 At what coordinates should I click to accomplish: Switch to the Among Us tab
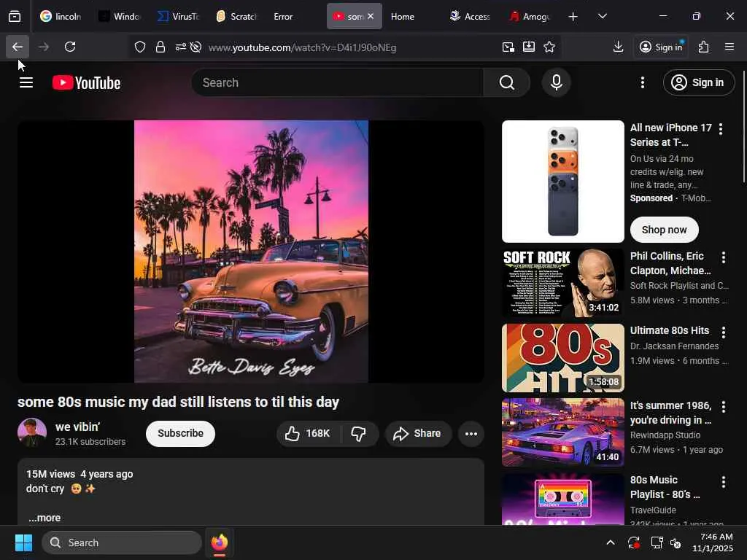click(x=530, y=16)
